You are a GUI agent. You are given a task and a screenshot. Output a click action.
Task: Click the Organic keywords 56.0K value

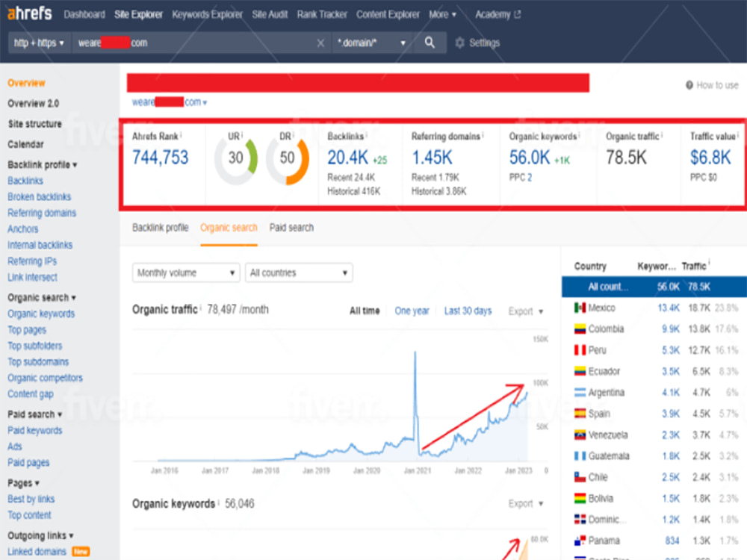click(x=530, y=158)
